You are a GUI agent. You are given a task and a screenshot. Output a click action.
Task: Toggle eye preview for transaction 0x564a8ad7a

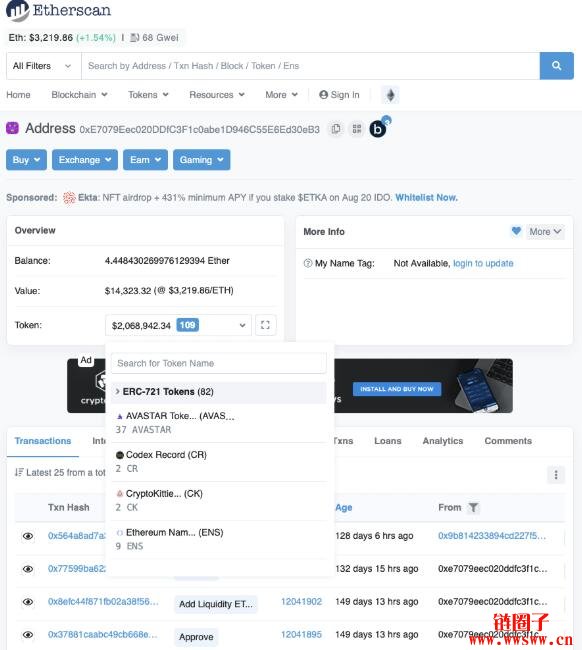[28, 536]
